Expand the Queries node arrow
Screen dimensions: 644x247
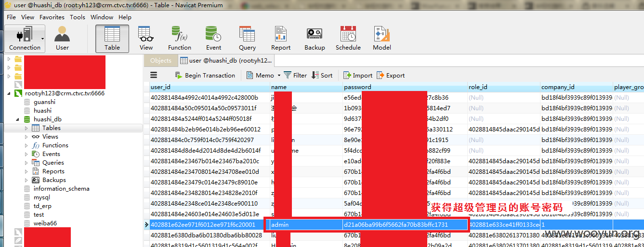pyautogui.click(x=26, y=163)
